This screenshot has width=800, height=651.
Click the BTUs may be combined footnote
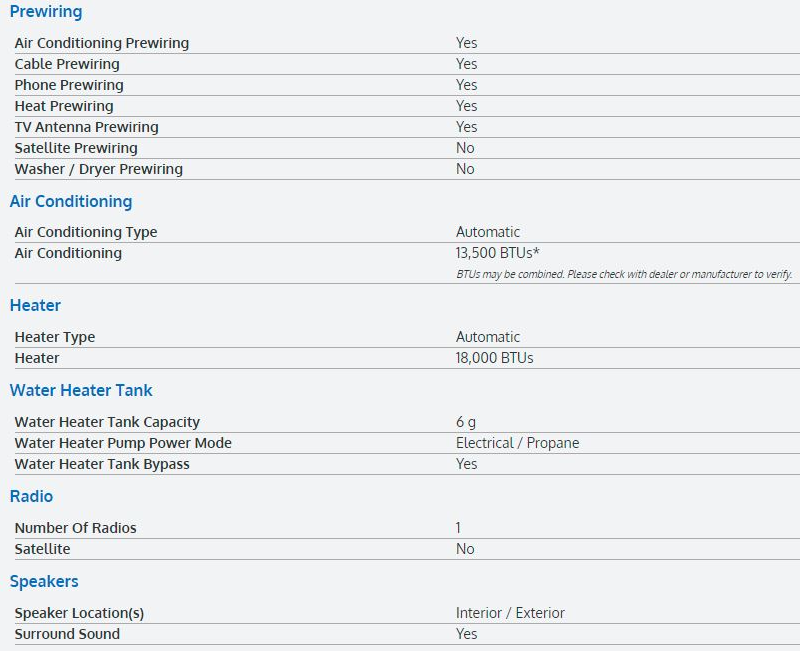coord(624,274)
